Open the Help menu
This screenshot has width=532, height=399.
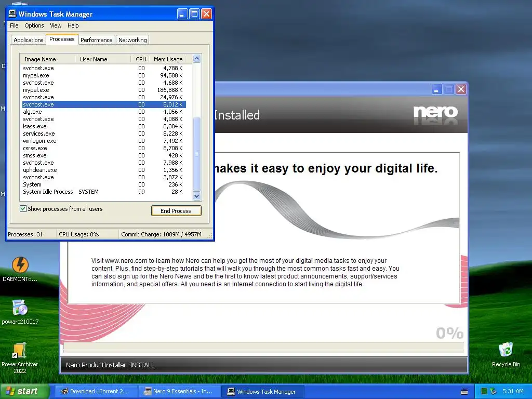pos(73,25)
